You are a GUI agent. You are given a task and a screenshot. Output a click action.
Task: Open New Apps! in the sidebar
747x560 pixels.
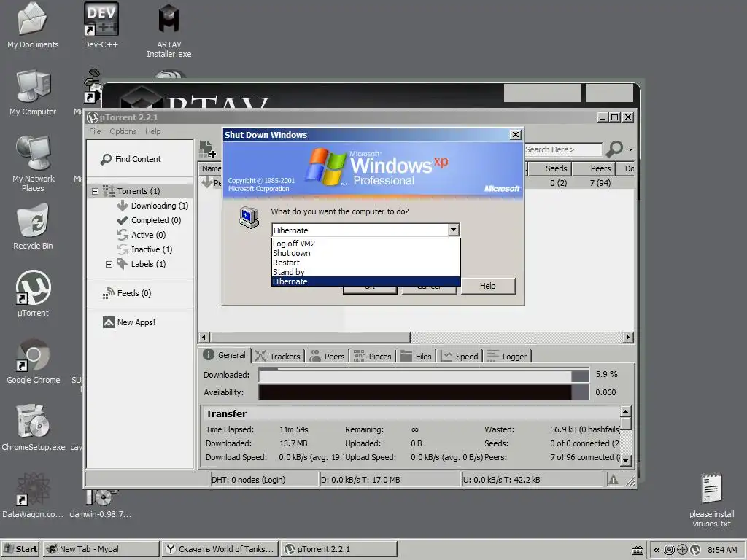pyautogui.click(x=129, y=322)
